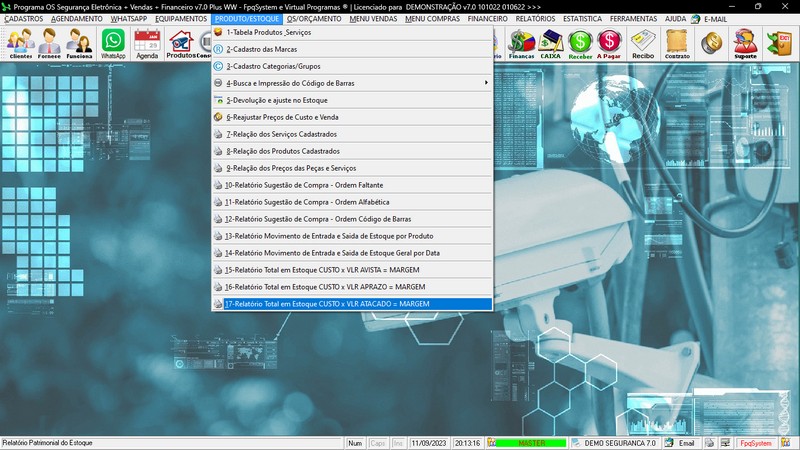Click the WhatsApp toolbar icon

click(x=114, y=44)
